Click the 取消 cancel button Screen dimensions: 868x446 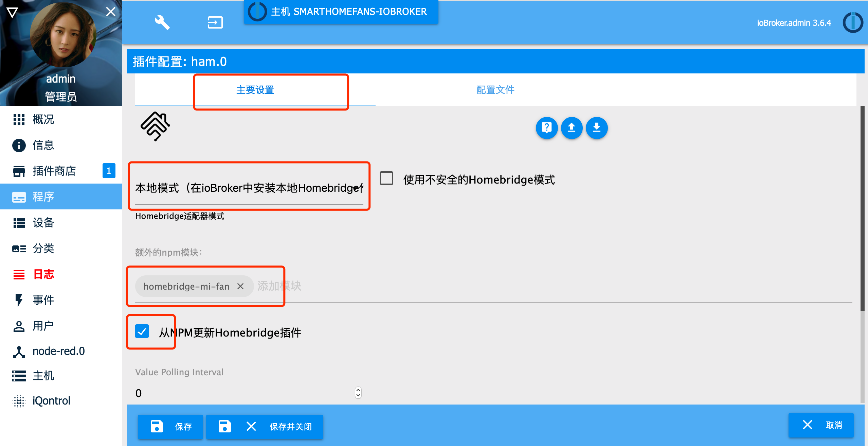pyautogui.click(x=821, y=425)
